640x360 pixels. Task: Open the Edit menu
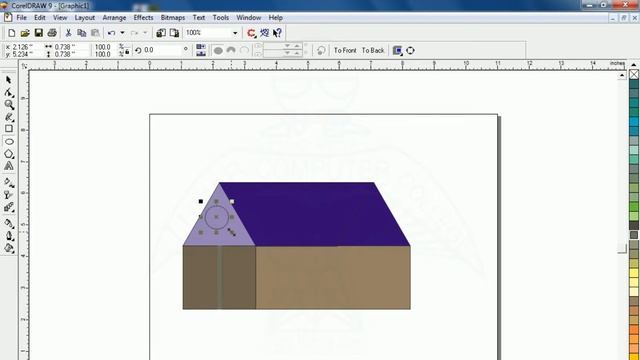tap(40, 18)
